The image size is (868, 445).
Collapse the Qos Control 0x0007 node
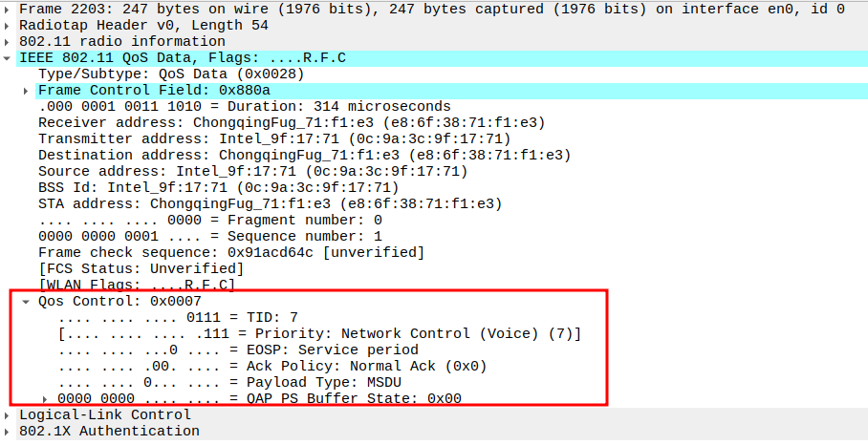tap(27, 301)
